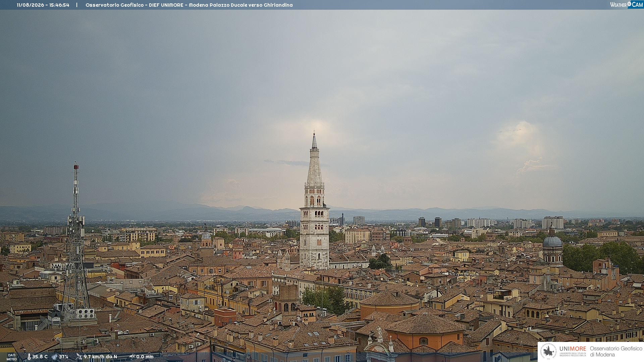The image size is (644, 362).
Task: Click the anemometer wind icon
Action: (x=79, y=357)
